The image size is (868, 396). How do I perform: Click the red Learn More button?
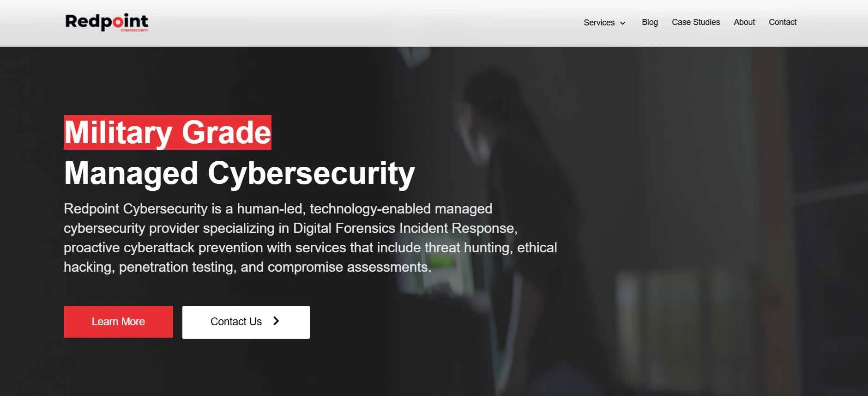click(118, 322)
